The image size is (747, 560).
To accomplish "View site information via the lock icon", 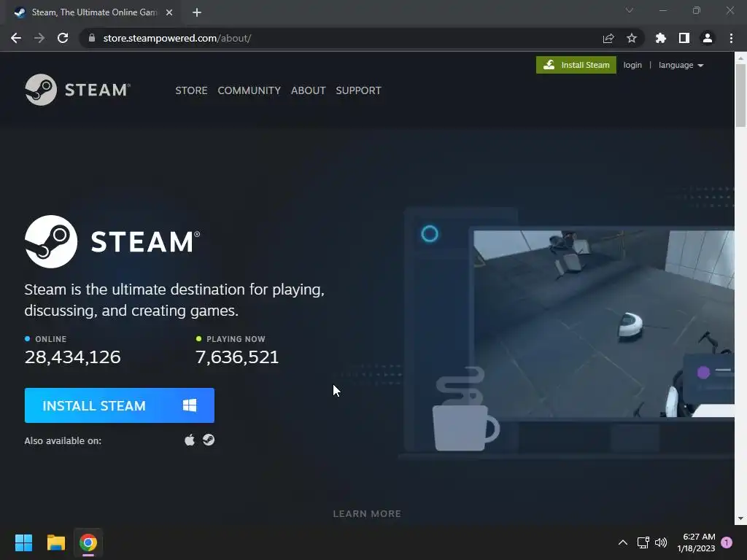I will [92, 38].
